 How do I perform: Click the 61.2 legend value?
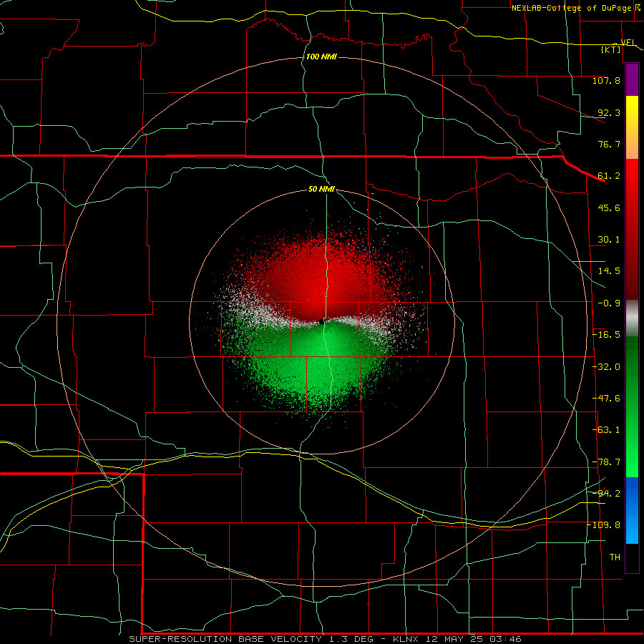click(609, 176)
